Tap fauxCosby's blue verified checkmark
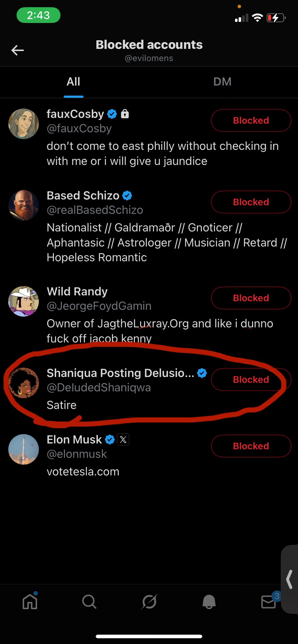Screen dimensions: 298x644 (112, 114)
